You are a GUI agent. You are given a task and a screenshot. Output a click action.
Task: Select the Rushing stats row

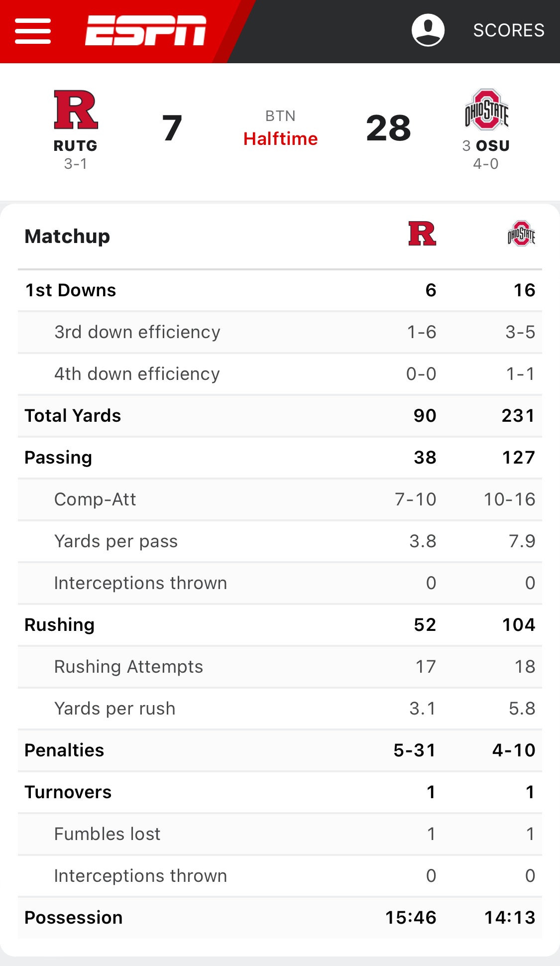[x=59, y=624]
